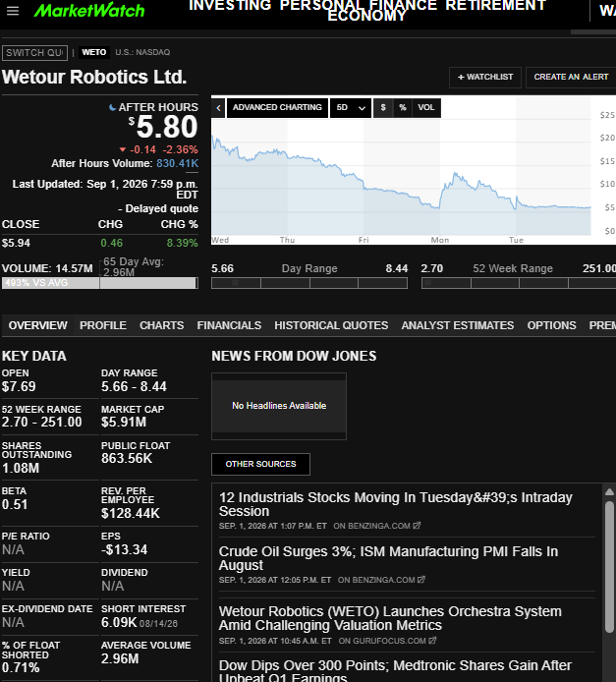
Task: Switch to the PROFILE tab
Action: (x=103, y=325)
